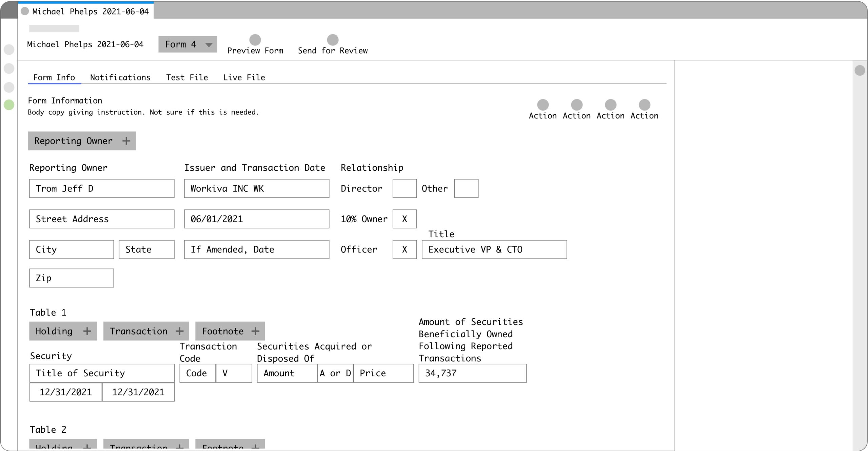Image resolution: width=868 pixels, height=451 pixels.
Task: Click the If Amended, Date field
Action: click(257, 249)
